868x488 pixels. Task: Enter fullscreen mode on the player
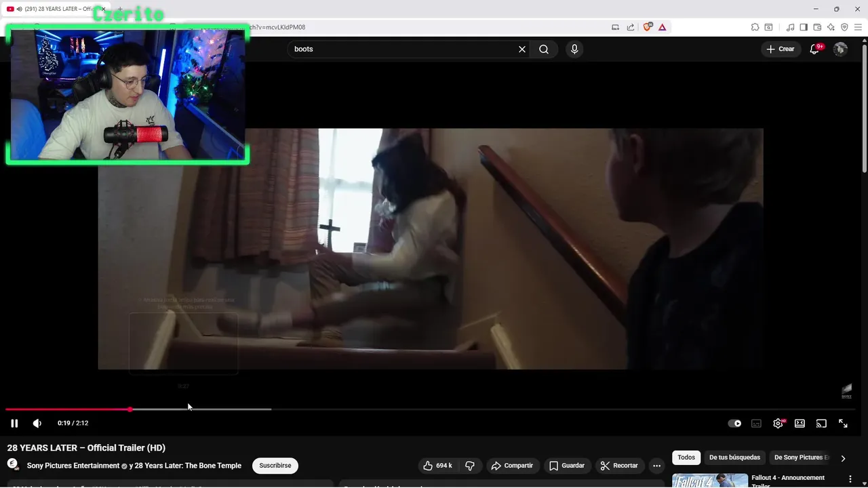843,423
